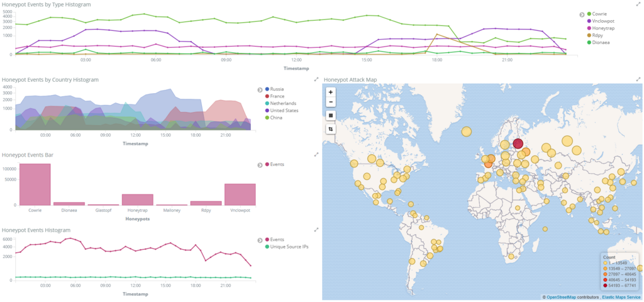Toggle the China series in country legend

(274, 118)
